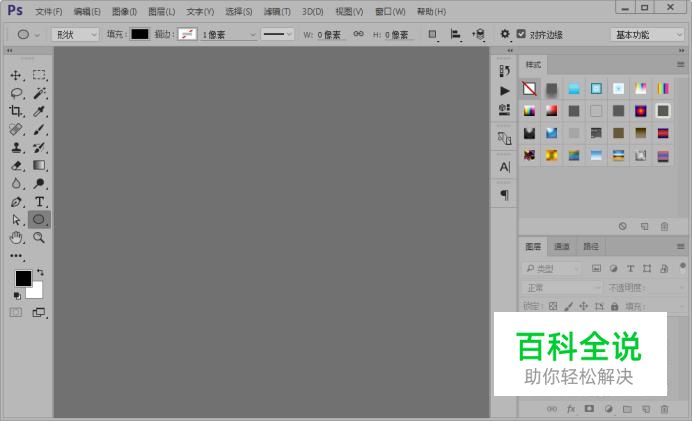This screenshot has height=421, width=692.
Task: Pick the Eyedropper tool
Action: pyautogui.click(x=40, y=111)
